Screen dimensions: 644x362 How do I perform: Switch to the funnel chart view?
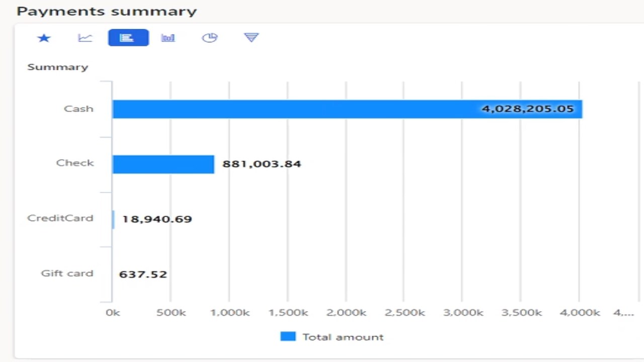(251, 38)
